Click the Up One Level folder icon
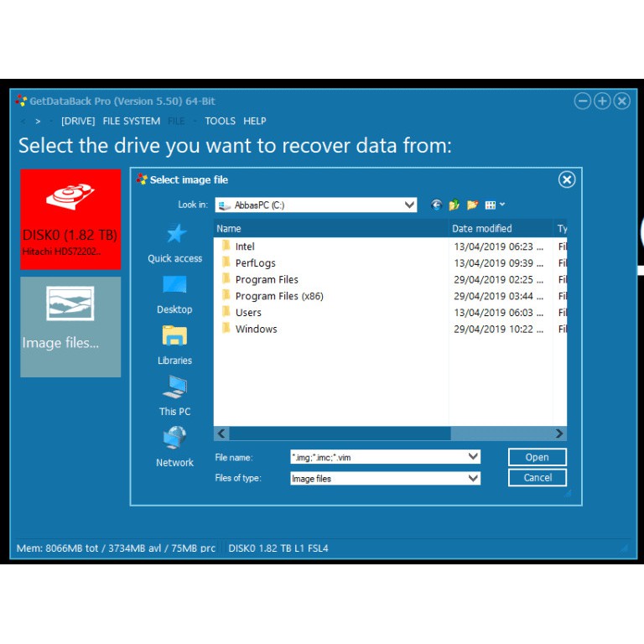The width and height of the screenshot is (644, 644). [x=454, y=205]
